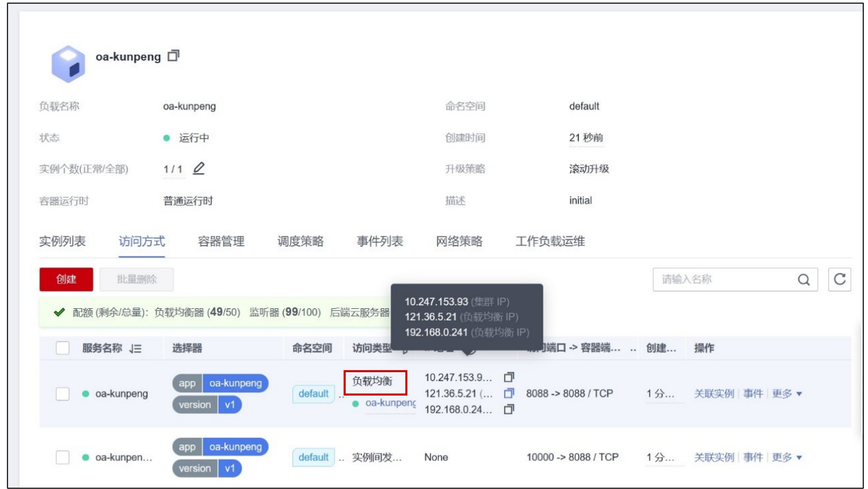This screenshot has height=489, width=868.
Task: Copy the 192.168.0.24 address
Action: coord(508,409)
